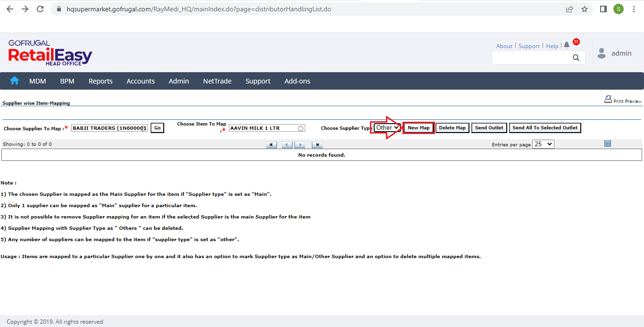This screenshot has width=644, height=327.
Task: Click the Go button
Action: pos(158,128)
